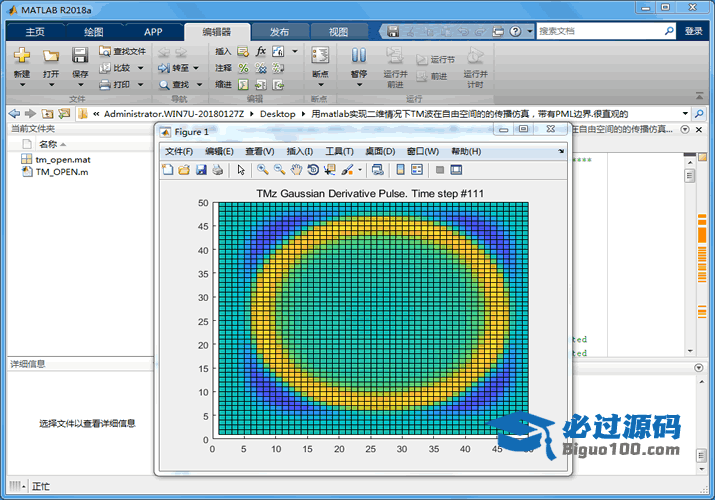Open the Figure 1 编辑(E) menu

[x=219, y=151]
